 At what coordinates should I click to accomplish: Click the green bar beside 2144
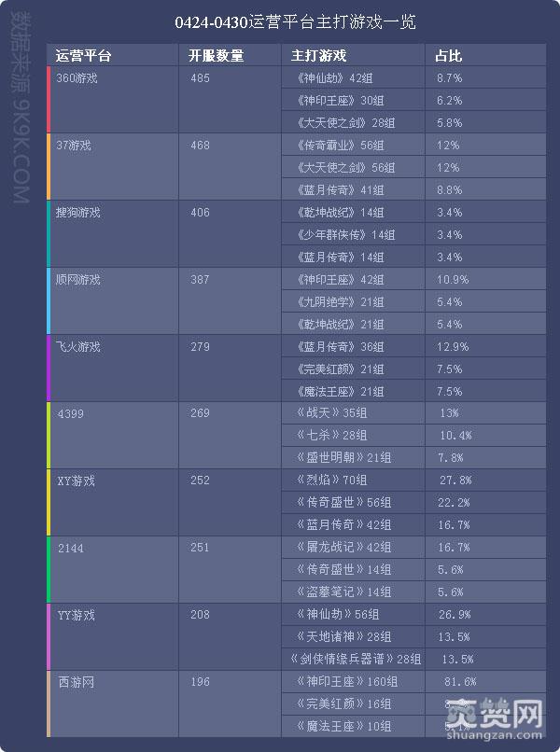tap(49, 570)
